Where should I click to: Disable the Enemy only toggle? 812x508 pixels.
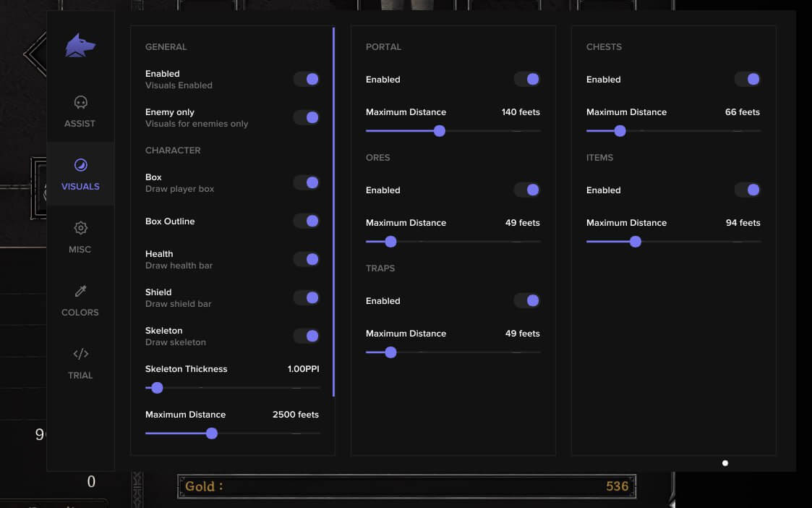307,117
